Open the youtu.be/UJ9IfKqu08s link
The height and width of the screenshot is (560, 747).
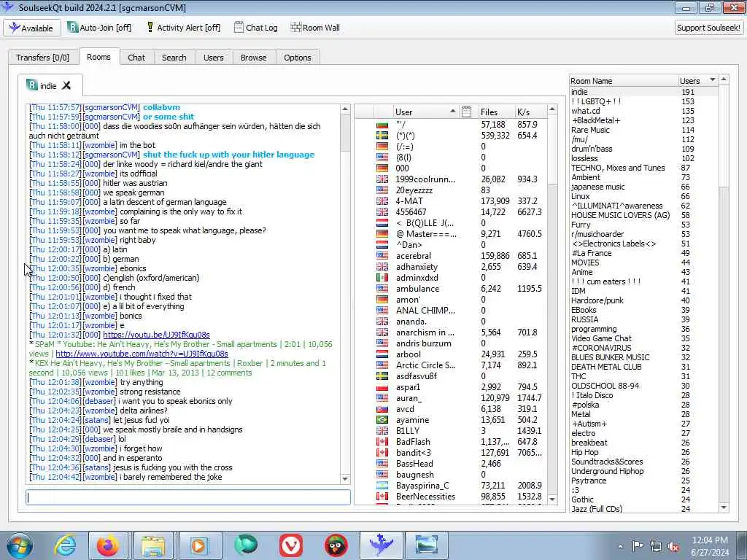(156, 335)
